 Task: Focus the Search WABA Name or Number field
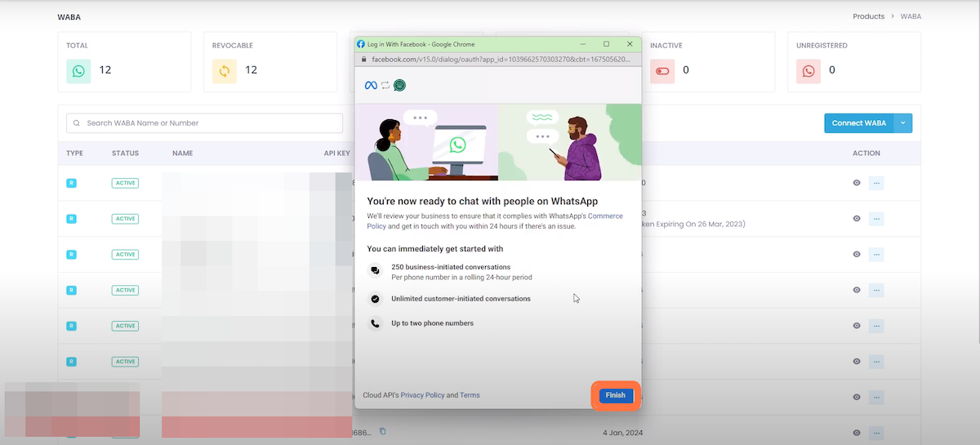204,123
